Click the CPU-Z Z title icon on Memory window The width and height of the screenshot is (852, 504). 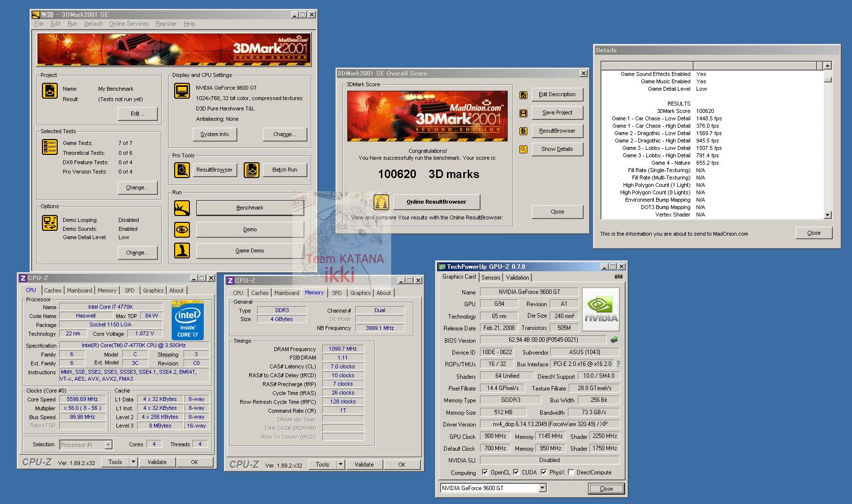click(x=230, y=281)
